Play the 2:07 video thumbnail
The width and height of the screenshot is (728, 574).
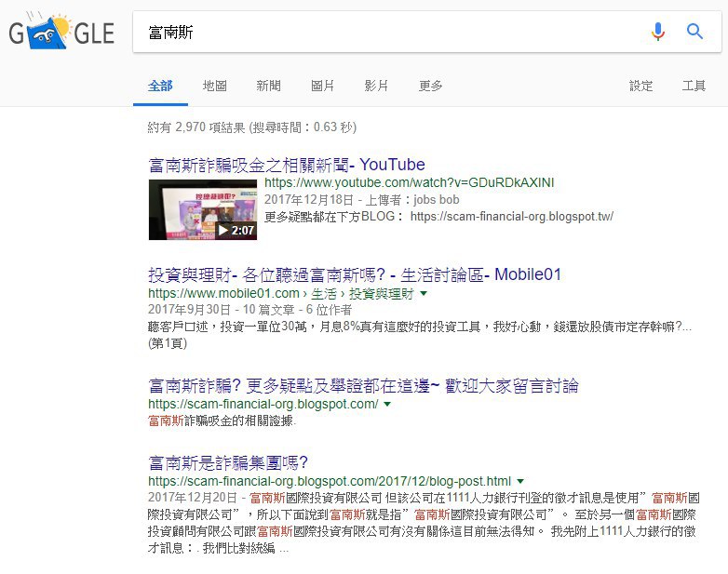(202, 209)
